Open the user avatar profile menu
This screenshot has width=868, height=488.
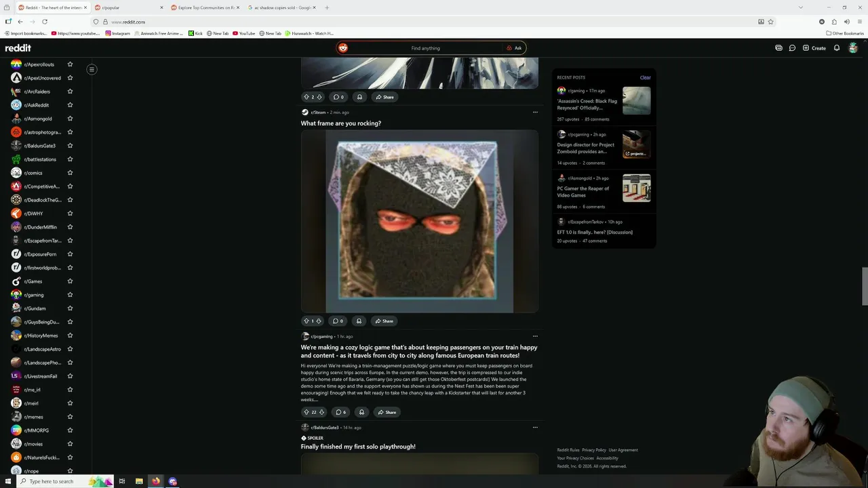pyautogui.click(x=853, y=48)
